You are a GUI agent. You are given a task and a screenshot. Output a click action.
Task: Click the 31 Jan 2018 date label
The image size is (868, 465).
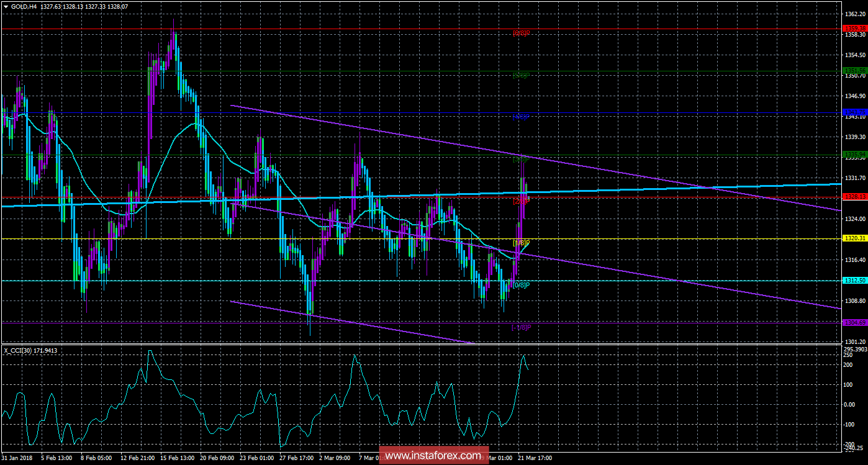point(18,458)
